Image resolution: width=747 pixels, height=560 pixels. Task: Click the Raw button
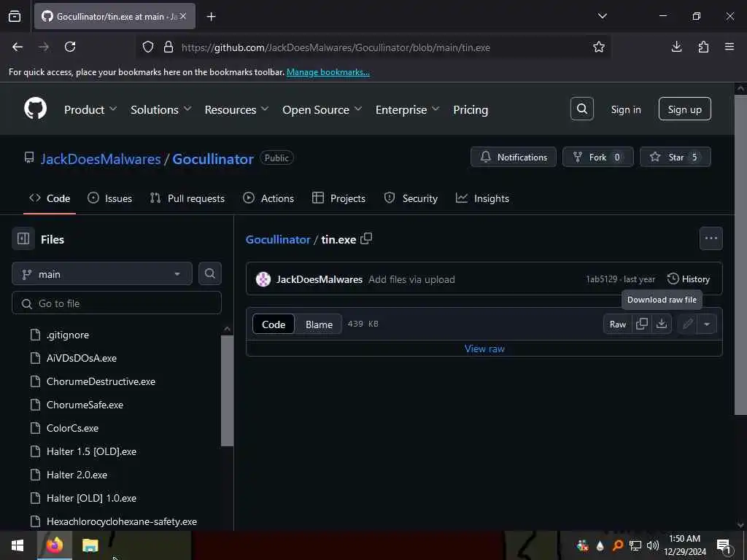(x=617, y=324)
